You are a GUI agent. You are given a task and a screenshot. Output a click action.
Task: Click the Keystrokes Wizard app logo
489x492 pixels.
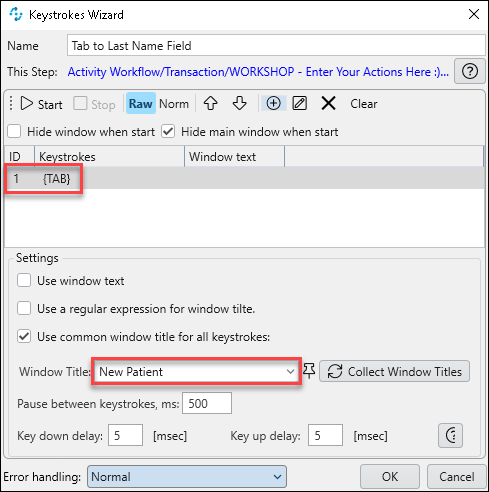coord(16,14)
